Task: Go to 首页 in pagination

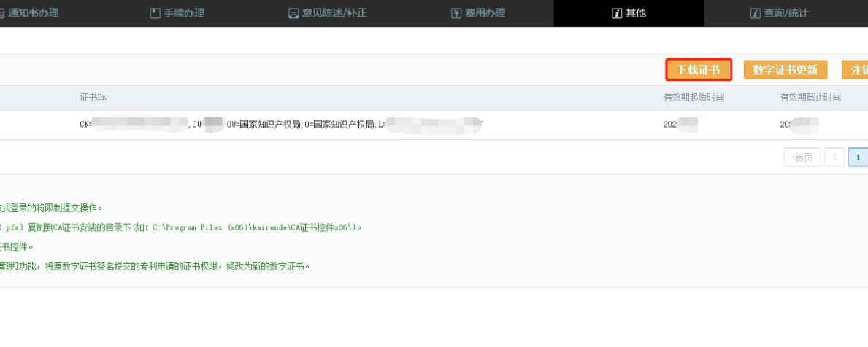Action: [x=802, y=157]
